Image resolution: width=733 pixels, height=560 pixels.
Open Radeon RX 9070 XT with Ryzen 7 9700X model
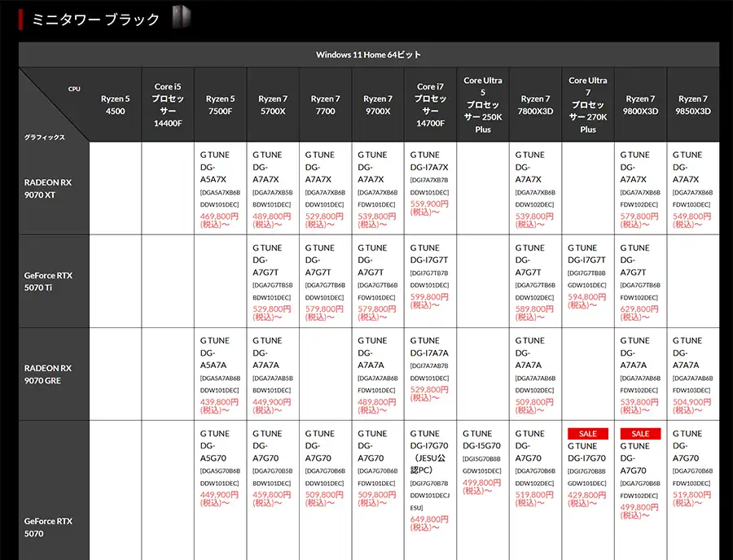[x=377, y=189]
